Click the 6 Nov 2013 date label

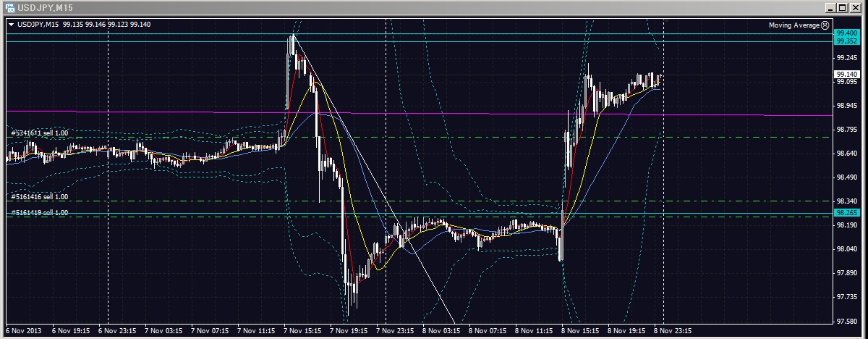click(23, 330)
